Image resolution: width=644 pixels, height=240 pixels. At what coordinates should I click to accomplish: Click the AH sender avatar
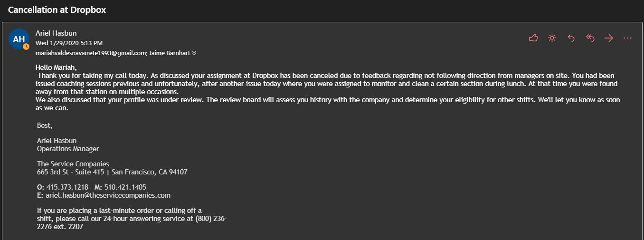coord(19,39)
